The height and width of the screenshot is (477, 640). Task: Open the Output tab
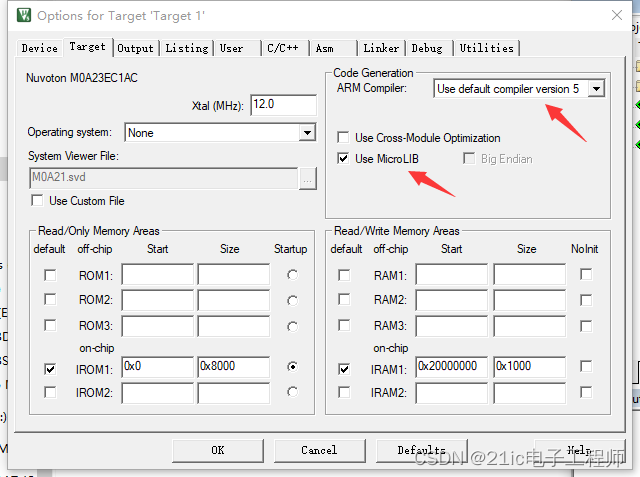pos(136,48)
